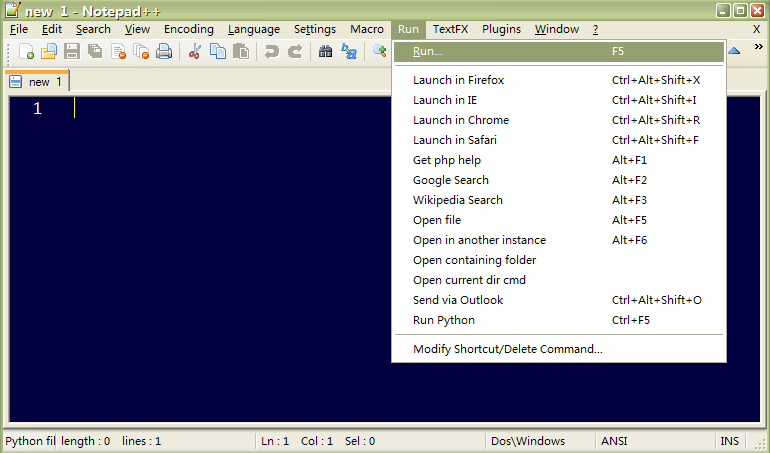Open the Edit menu
Image resolution: width=770 pixels, height=453 pixels.
(x=52, y=29)
